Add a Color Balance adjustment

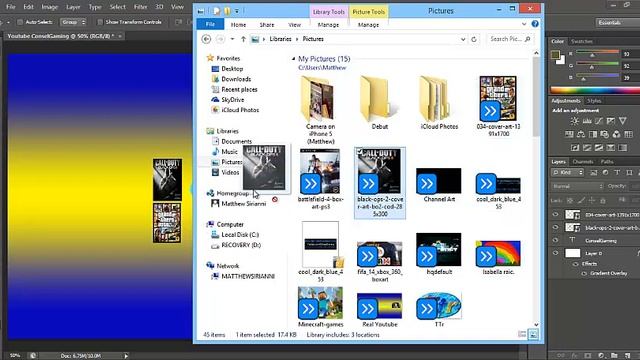(581, 134)
